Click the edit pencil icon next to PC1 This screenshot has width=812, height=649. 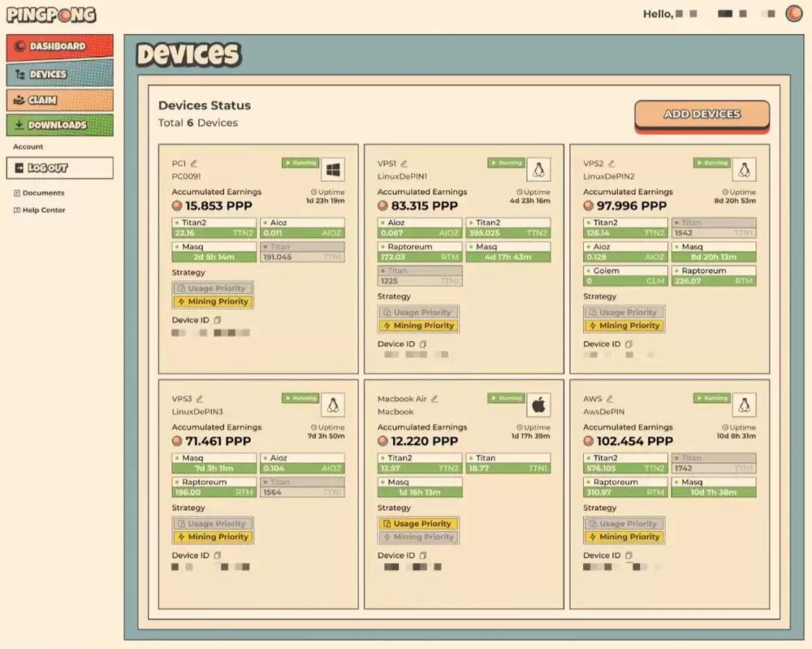tap(194, 163)
